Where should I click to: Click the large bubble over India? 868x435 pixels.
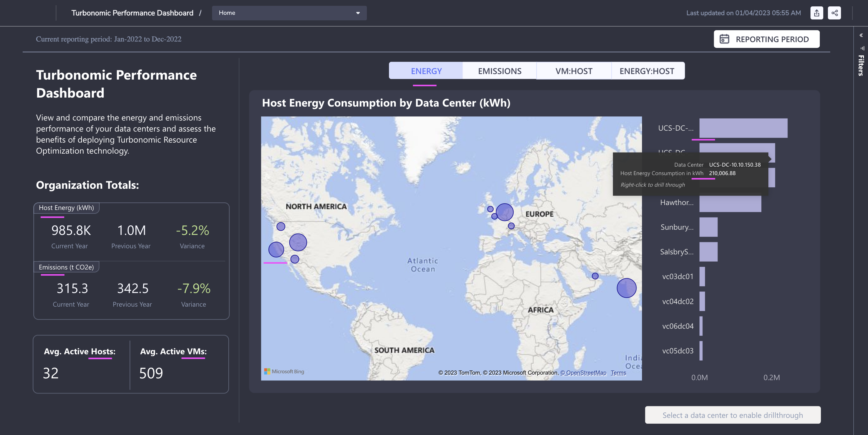tap(626, 288)
